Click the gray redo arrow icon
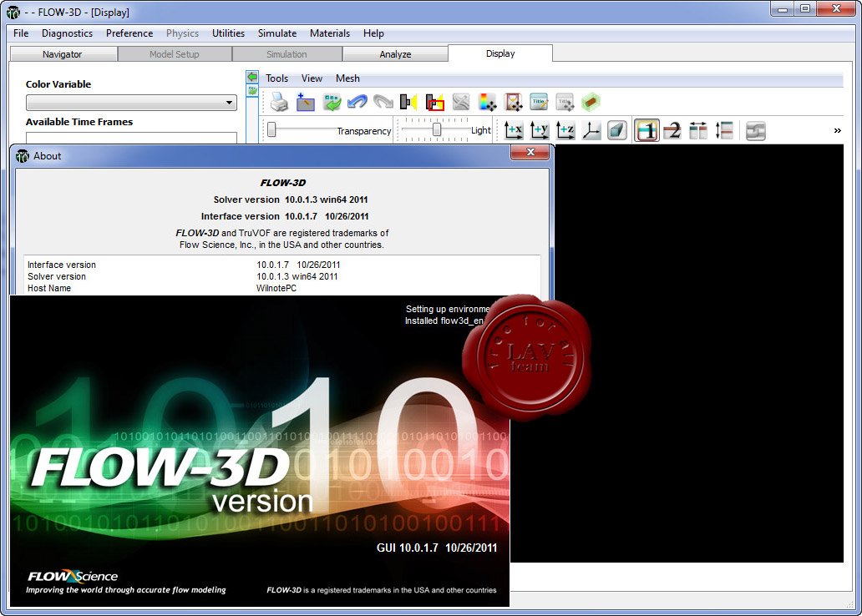 383,102
